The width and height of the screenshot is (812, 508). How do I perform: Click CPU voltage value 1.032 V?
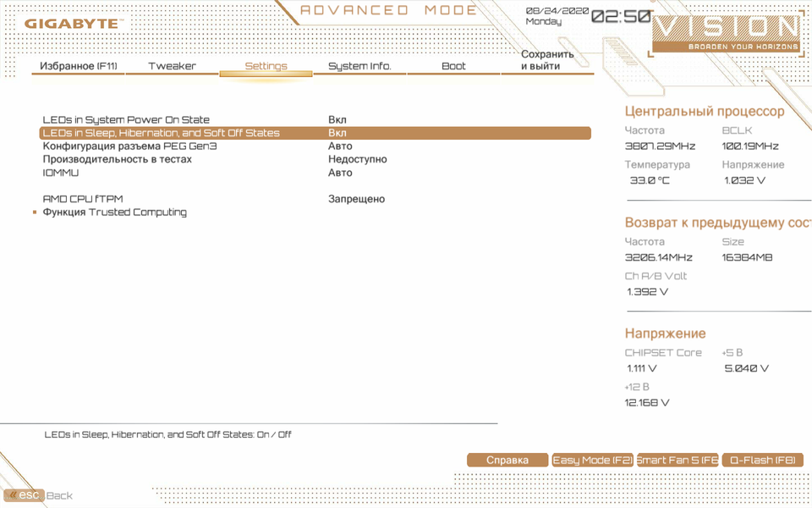coord(744,181)
